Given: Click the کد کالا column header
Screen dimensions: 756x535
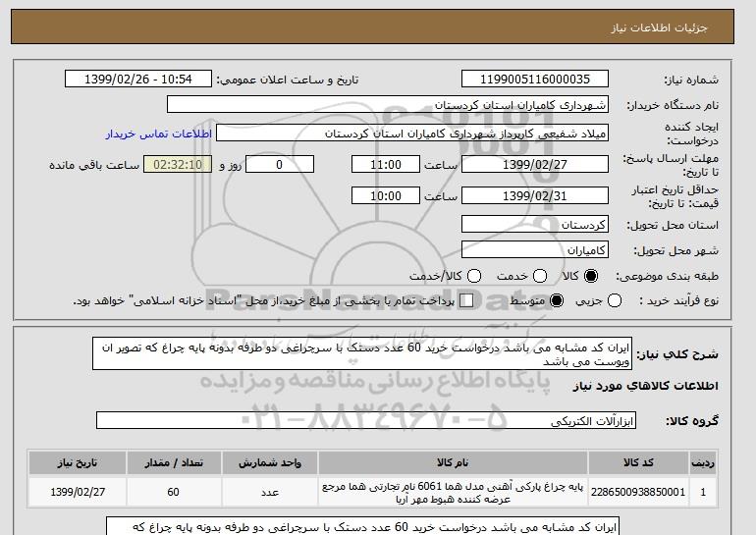Looking at the screenshot, I should [x=638, y=462].
